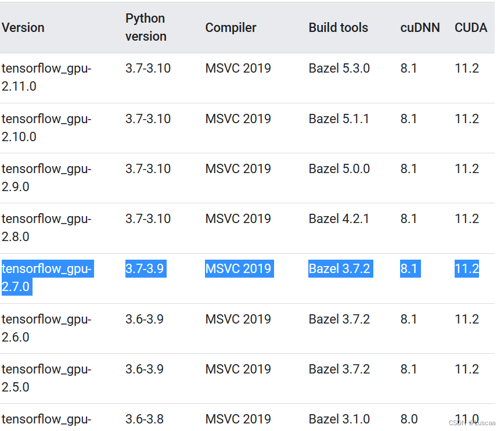Click highlighted cuDNN 8.1 cell
This screenshot has height=431, width=504.
click(x=410, y=268)
